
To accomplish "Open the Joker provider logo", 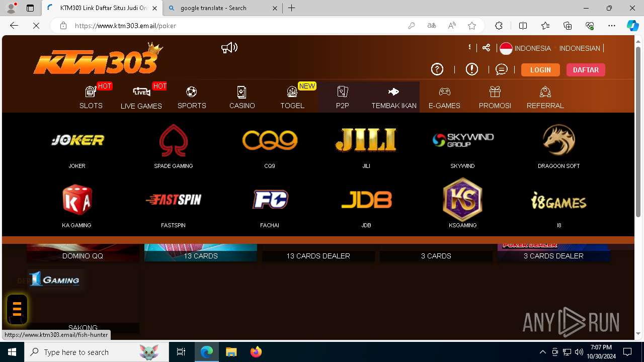I will pos(77,140).
